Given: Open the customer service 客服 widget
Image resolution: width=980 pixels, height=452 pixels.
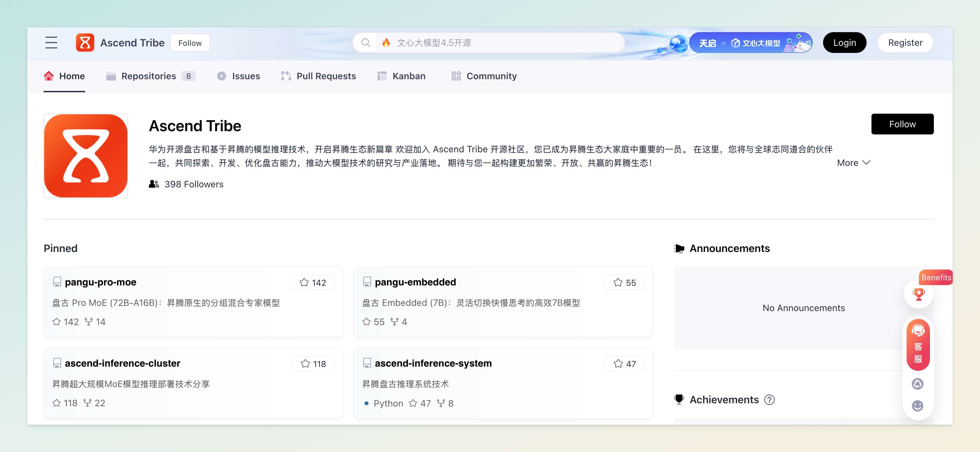Looking at the screenshot, I should coord(918,345).
